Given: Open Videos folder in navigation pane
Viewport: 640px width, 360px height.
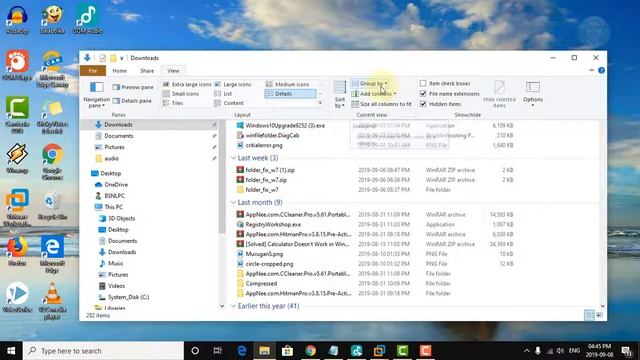Looking at the screenshot, I should [116, 286].
